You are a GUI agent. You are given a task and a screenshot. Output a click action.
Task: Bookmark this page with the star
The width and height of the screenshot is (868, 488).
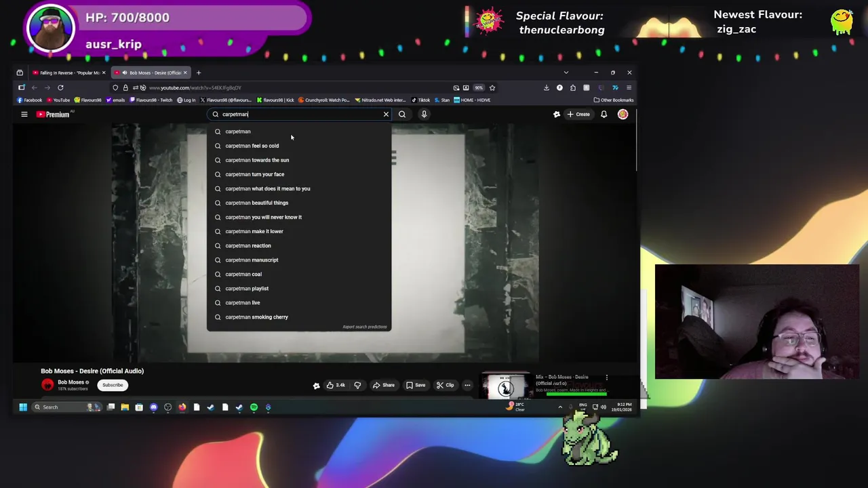click(492, 87)
